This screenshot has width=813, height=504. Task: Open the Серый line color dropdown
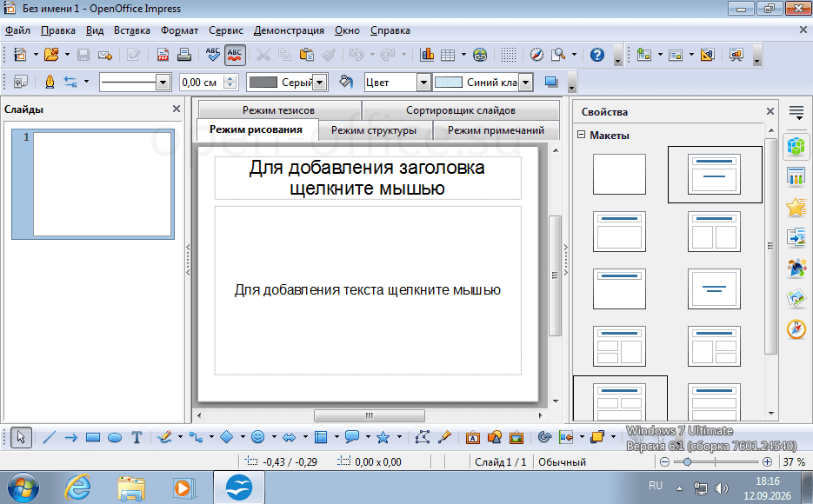(x=320, y=82)
